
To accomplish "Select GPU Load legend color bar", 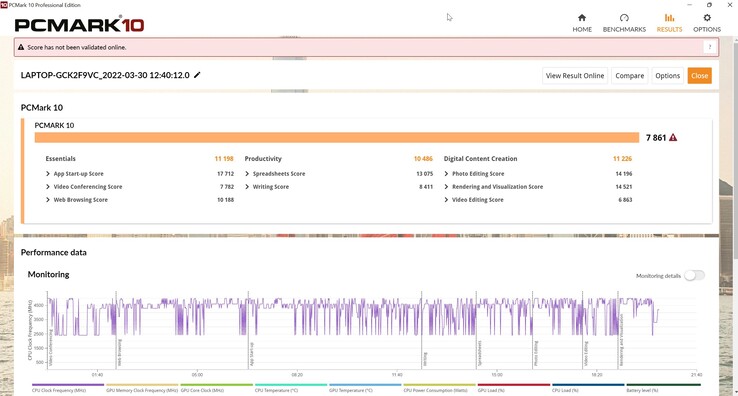I will pos(513,385).
